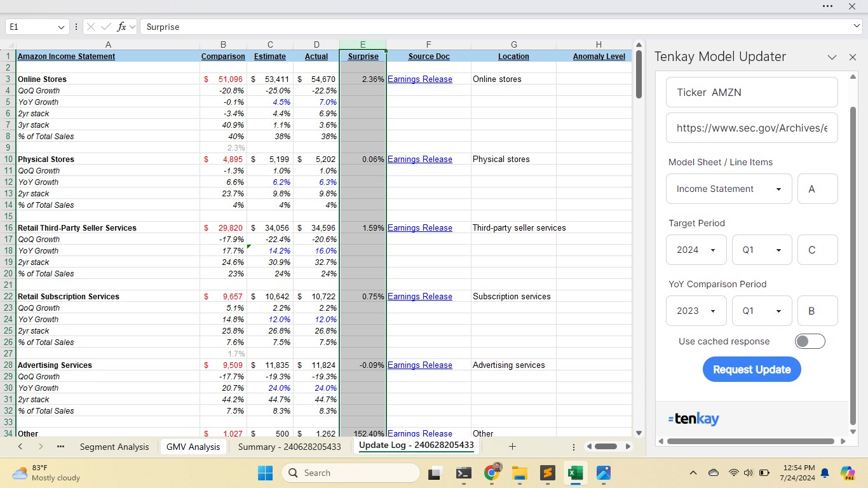868x488 pixels.
Task: Open the three-dot menu in the title bar
Action: click(827, 6)
